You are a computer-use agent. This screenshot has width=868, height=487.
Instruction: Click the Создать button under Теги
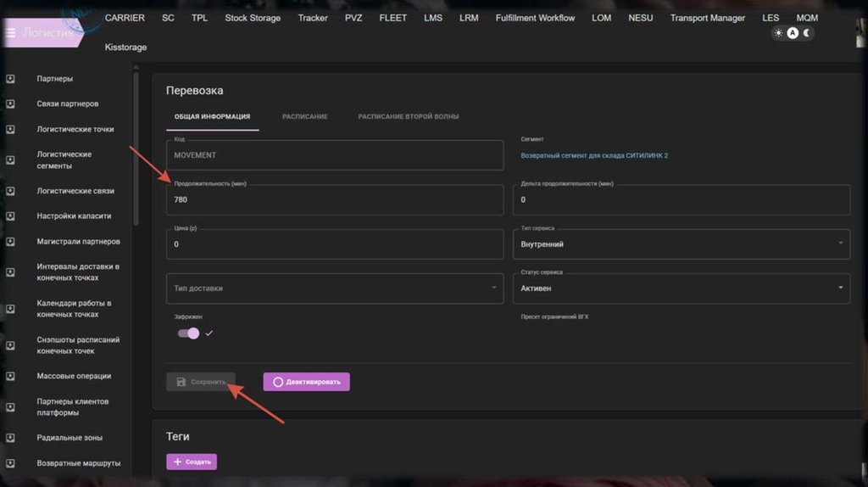click(192, 462)
